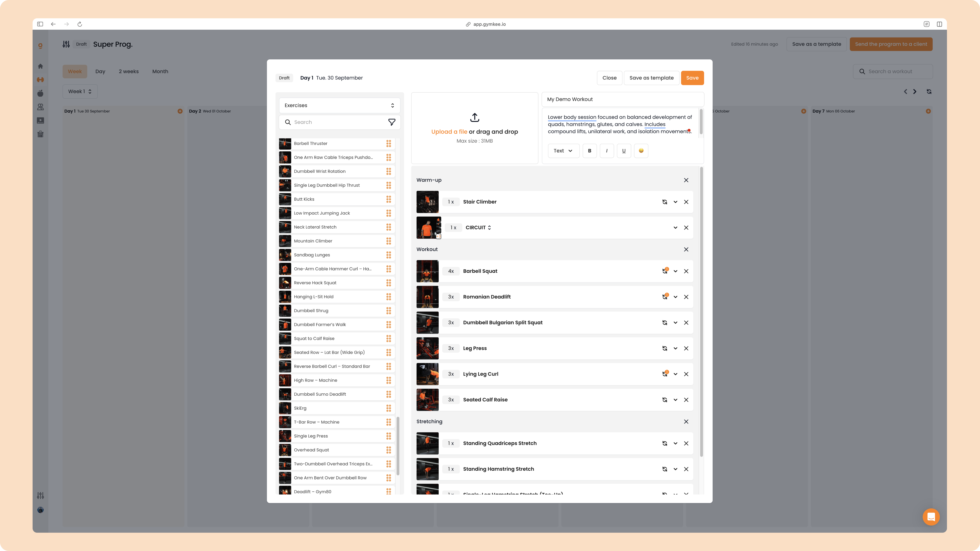Click the add plus icon on Day 7 column

tap(928, 111)
